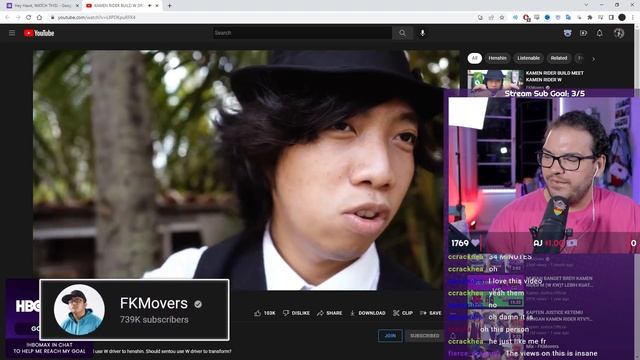
Task: Open the YouTube account avatar menu
Action: point(619,33)
